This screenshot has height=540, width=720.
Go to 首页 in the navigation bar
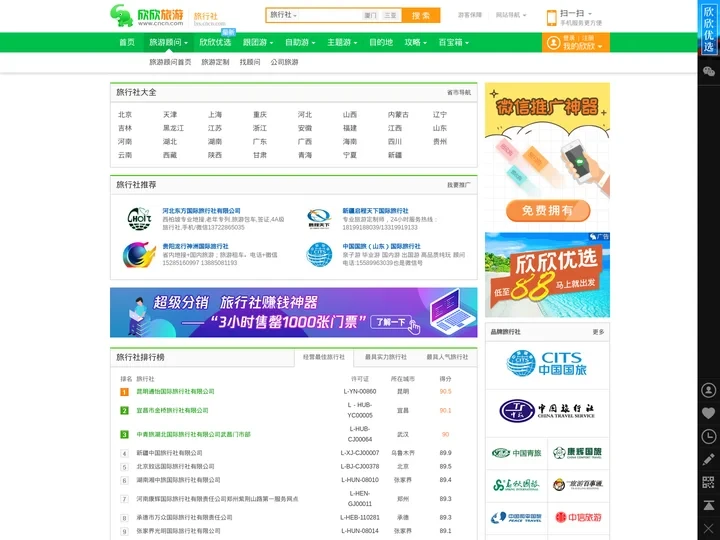point(127,43)
